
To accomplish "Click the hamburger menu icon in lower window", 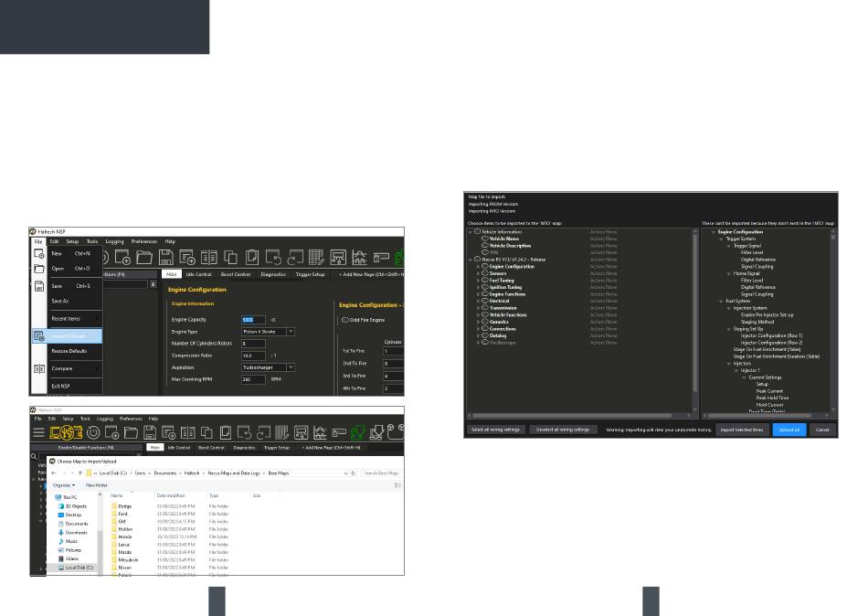I will point(40,432).
